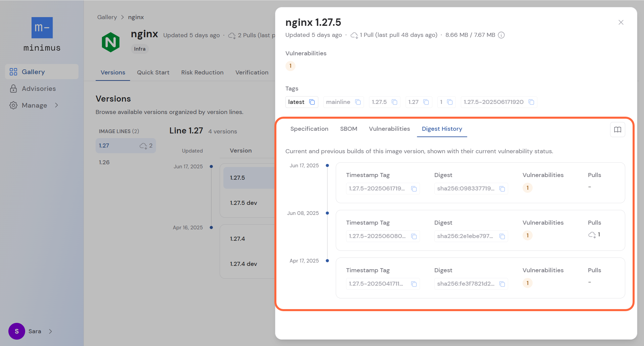Viewport: 644px width, 346px height.
Task: Open the Gallery sidebar item
Action: click(x=42, y=72)
